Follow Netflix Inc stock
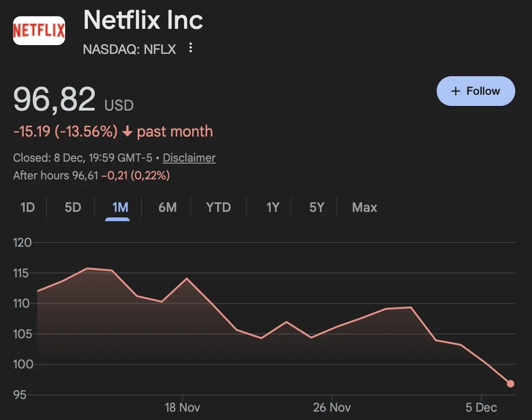Viewport: 532px width, 420px height. [x=476, y=91]
